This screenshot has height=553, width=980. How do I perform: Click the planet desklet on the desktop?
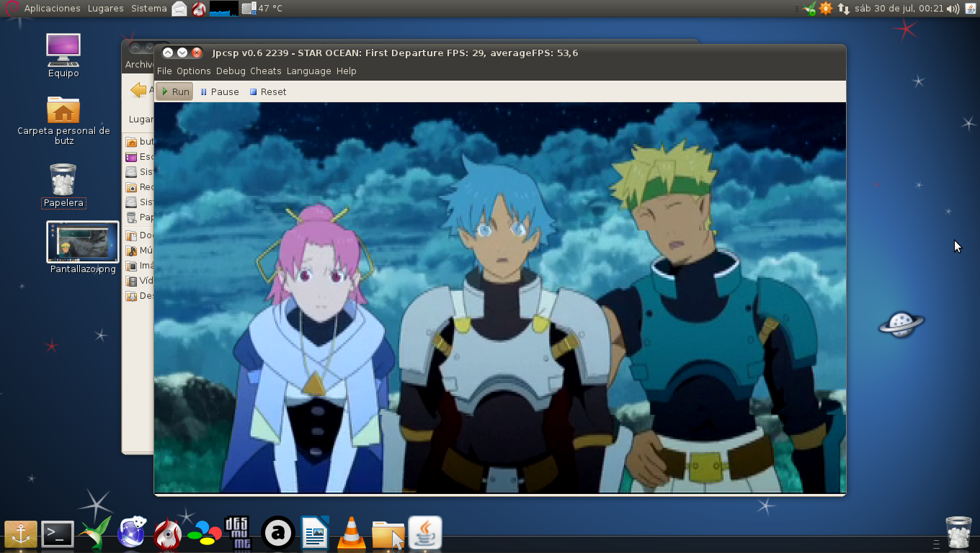(x=901, y=324)
